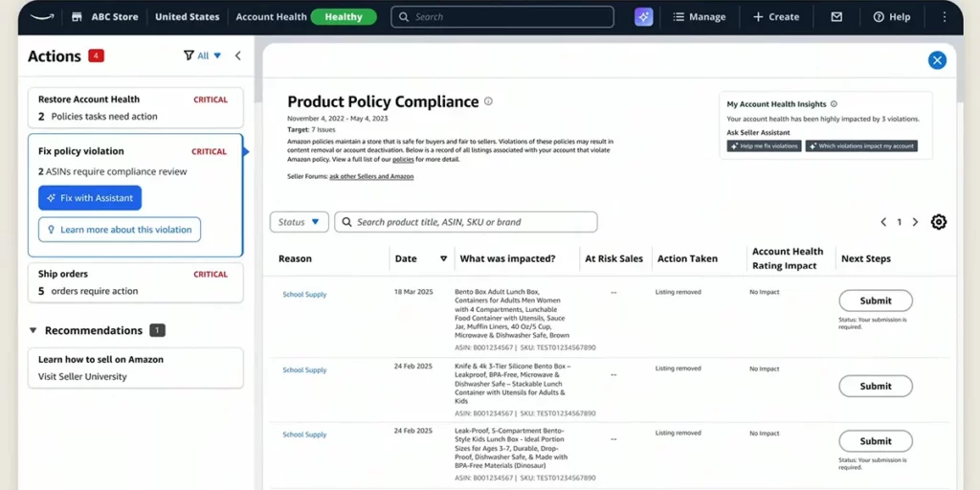Open the vertical three-dot overflow menu
The image size is (980, 490).
pyautogui.click(x=945, y=16)
